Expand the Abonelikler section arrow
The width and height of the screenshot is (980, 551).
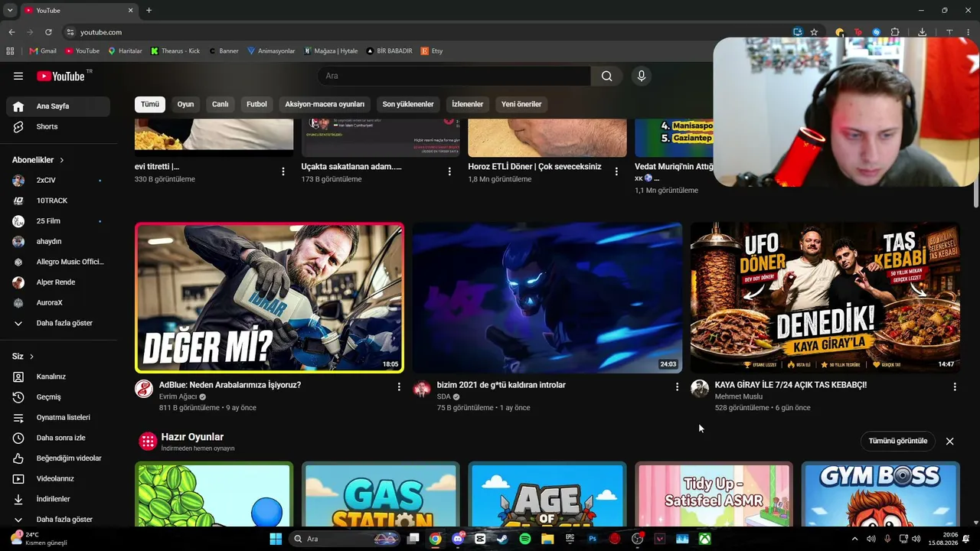62,160
